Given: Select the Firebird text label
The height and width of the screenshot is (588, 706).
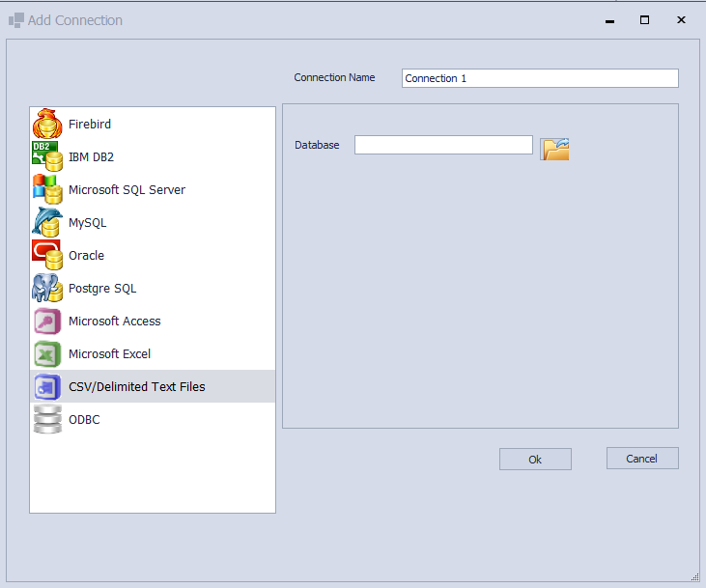Looking at the screenshot, I should click(90, 124).
